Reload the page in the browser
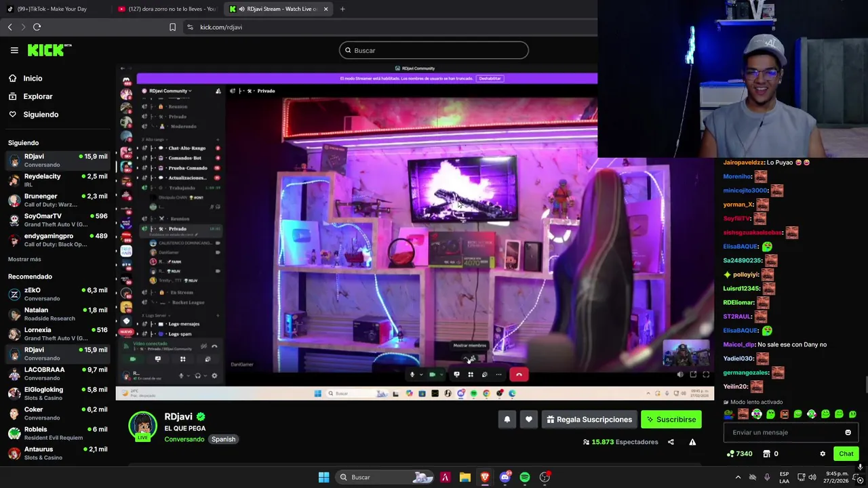The height and width of the screenshot is (488, 868). (x=37, y=27)
